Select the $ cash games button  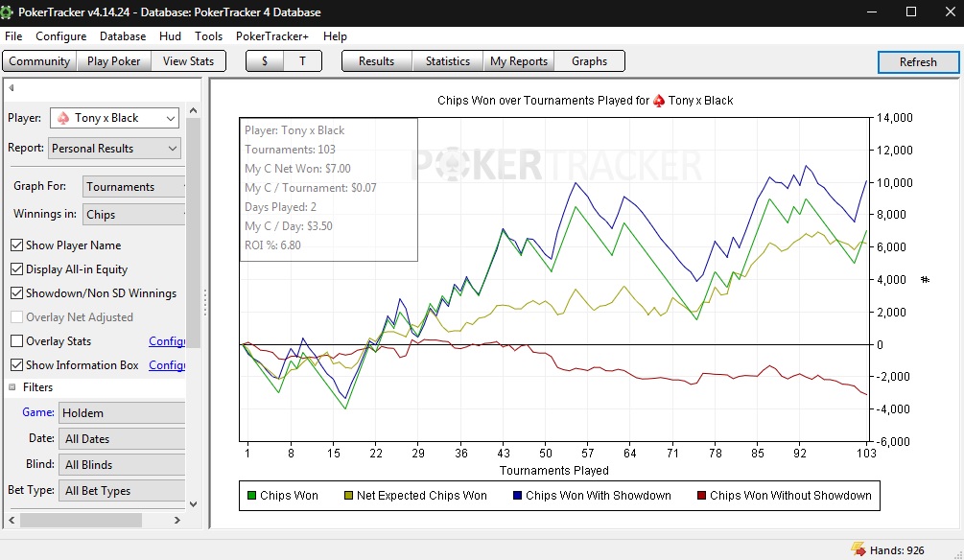[265, 61]
